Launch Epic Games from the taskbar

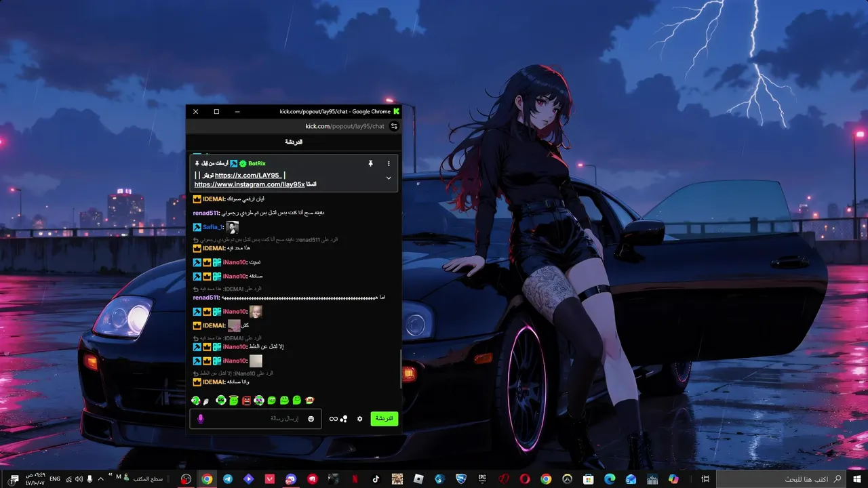[x=483, y=479]
